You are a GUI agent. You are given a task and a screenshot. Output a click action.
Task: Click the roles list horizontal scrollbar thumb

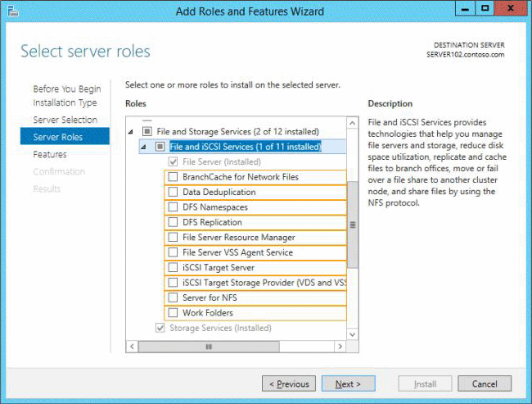208,347
